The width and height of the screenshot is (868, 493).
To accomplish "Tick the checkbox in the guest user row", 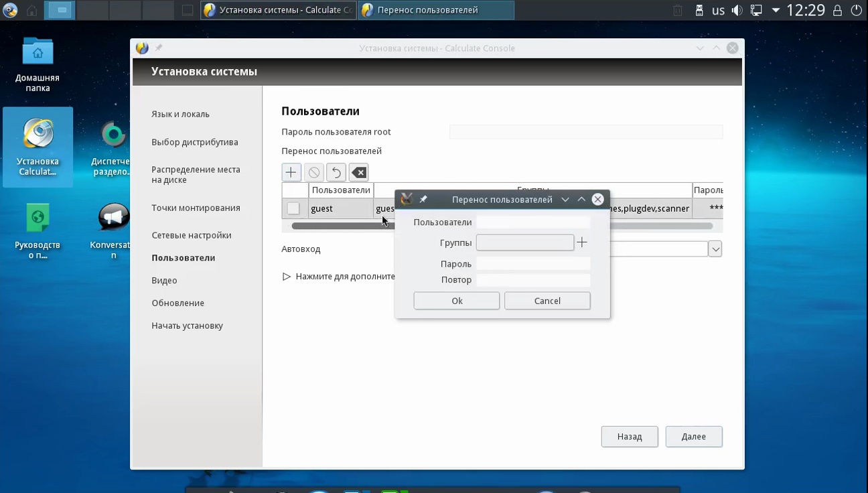I will [293, 208].
